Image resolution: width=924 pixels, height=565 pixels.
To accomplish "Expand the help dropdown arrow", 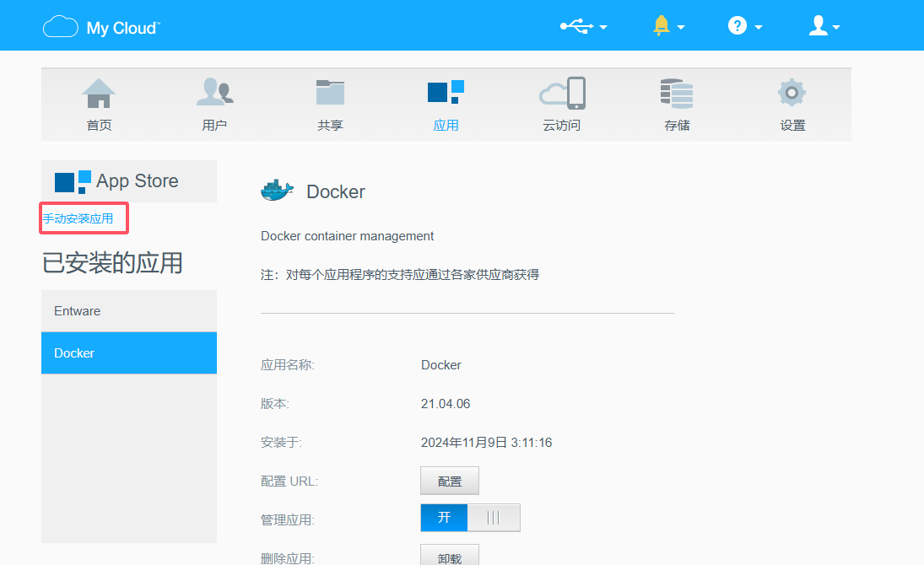I will click(759, 27).
